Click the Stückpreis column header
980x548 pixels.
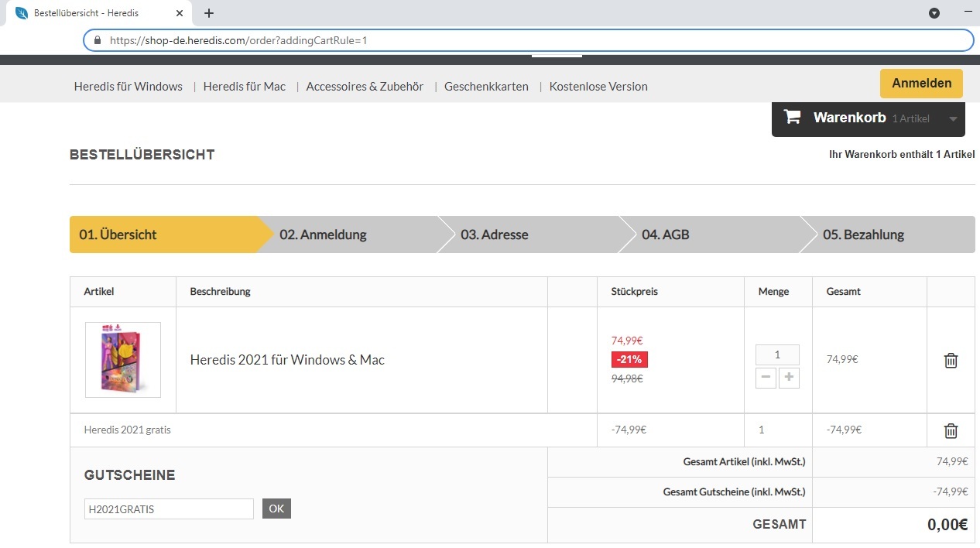click(x=634, y=292)
